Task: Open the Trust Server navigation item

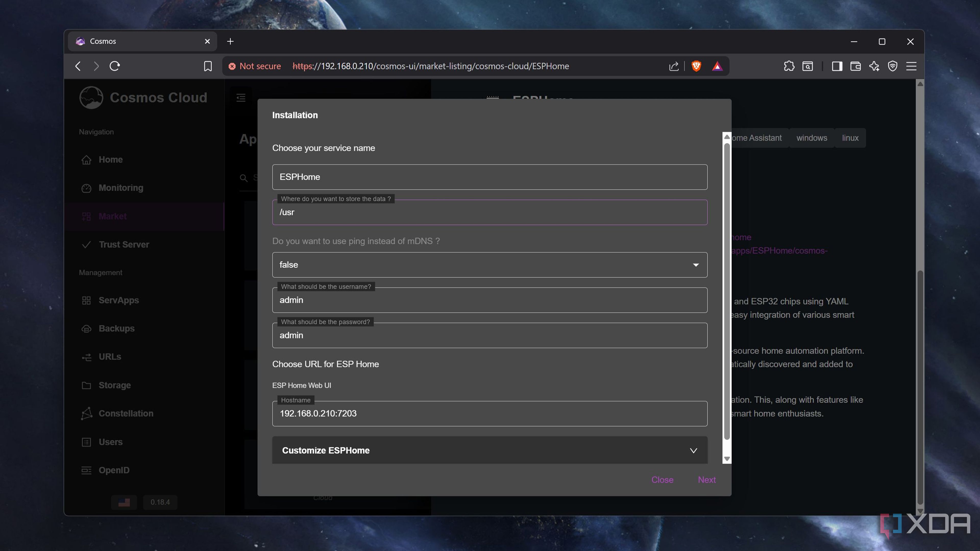Action: [144, 245]
